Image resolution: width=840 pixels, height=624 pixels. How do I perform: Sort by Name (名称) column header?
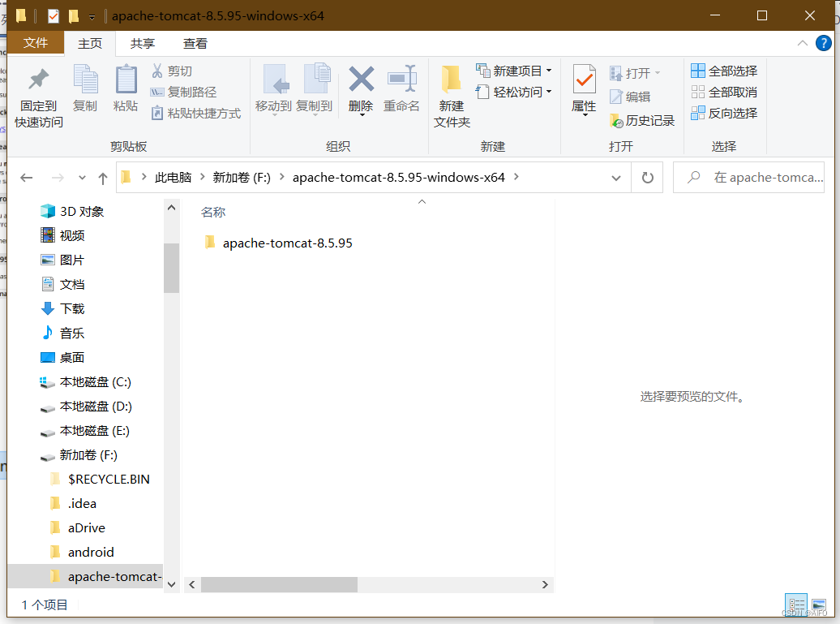click(x=213, y=213)
